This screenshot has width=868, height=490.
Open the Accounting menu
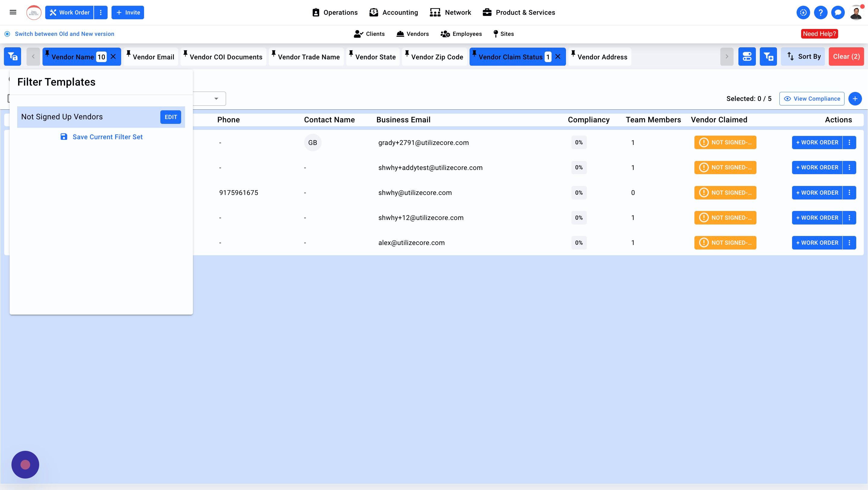[394, 12]
